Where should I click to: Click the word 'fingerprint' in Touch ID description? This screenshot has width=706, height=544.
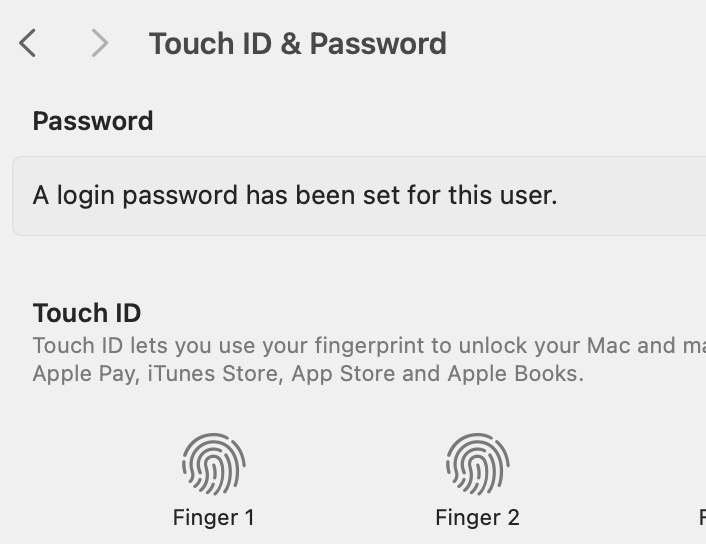point(369,346)
